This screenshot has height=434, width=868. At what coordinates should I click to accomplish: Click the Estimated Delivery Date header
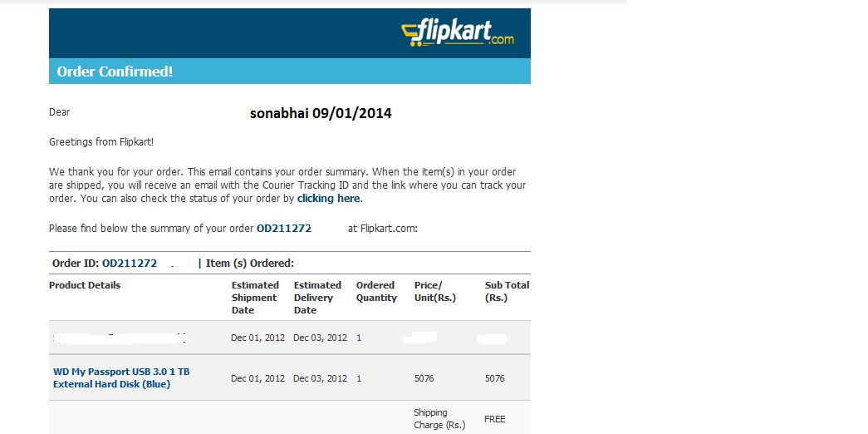[x=317, y=298]
